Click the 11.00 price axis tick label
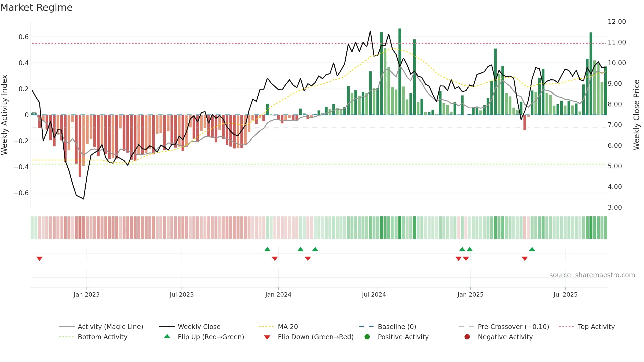The image size is (644, 362). click(x=617, y=42)
